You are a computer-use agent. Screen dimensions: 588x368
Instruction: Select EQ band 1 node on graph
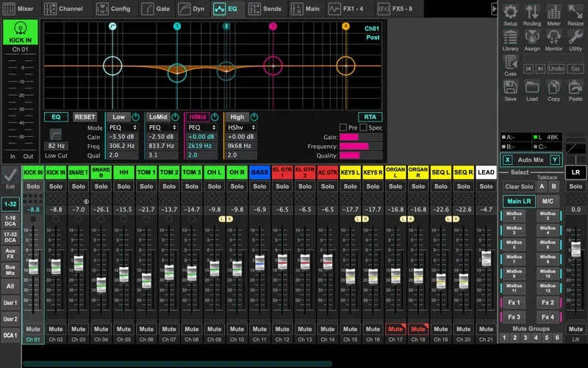click(x=177, y=72)
